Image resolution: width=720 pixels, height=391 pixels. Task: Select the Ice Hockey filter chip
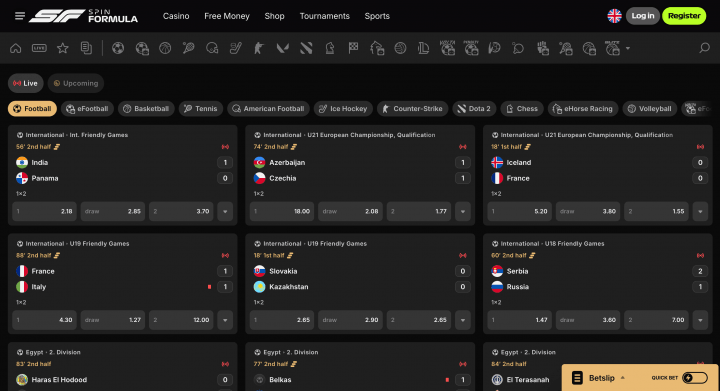pyautogui.click(x=343, y=109)
